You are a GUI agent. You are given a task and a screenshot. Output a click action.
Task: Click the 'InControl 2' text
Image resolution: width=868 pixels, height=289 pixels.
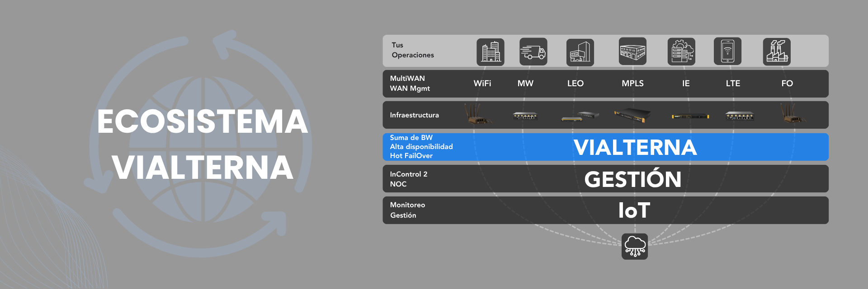pos(409,174)
